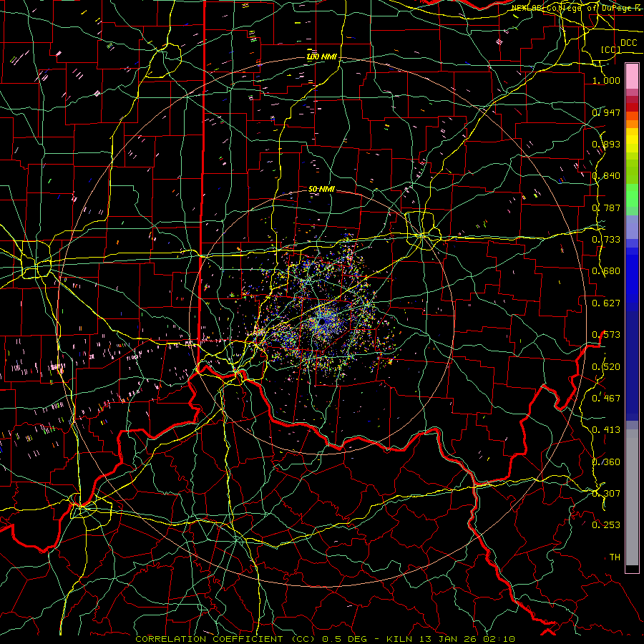Click the 0.893 value on the color scale

[x=606, y=144]
